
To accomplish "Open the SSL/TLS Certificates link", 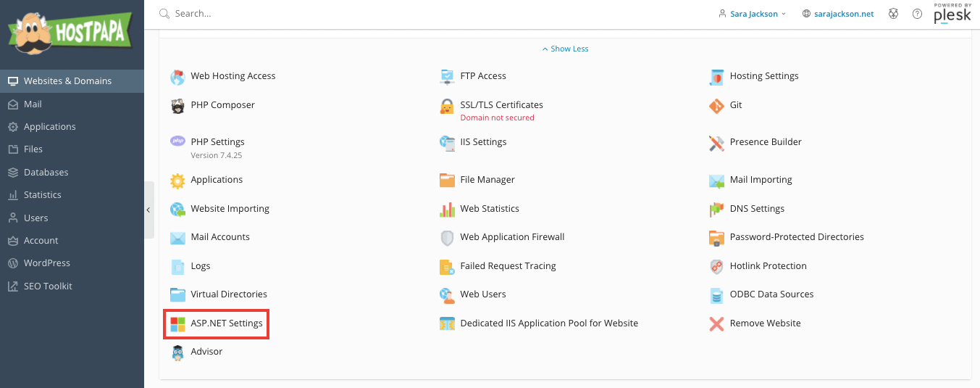I will (501, 105).
